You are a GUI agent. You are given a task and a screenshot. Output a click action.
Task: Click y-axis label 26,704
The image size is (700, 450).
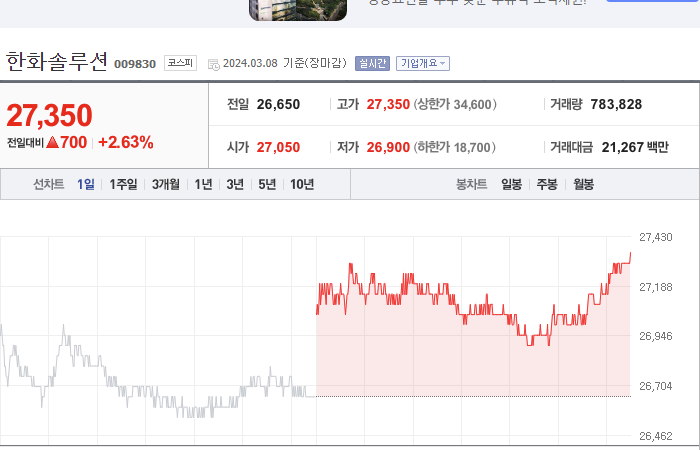tap(656, 386)
